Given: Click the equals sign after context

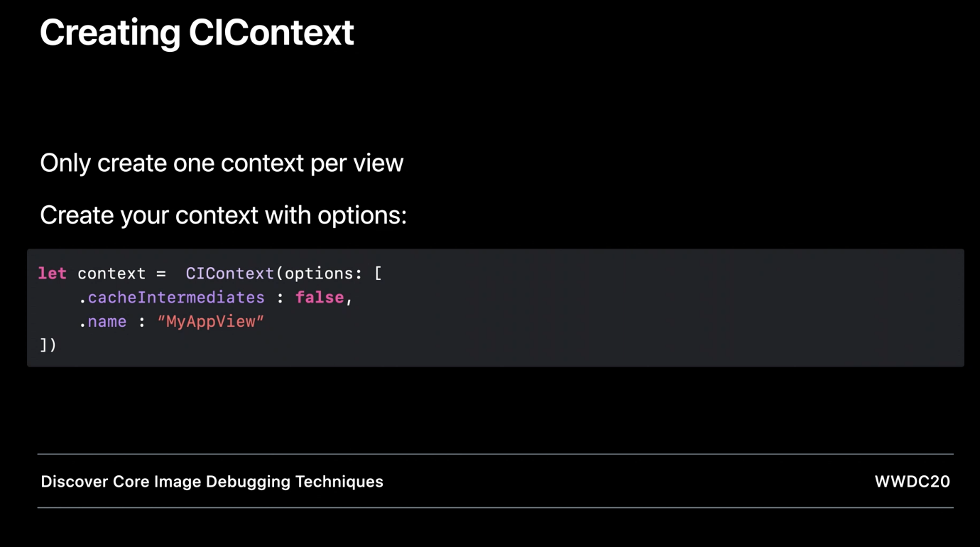Looking at the screenshot, I should click(x=161, y=273).
